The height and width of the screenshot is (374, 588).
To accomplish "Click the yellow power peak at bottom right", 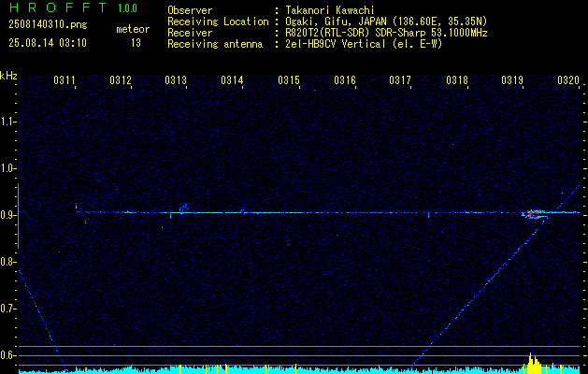I will [533, 363].
